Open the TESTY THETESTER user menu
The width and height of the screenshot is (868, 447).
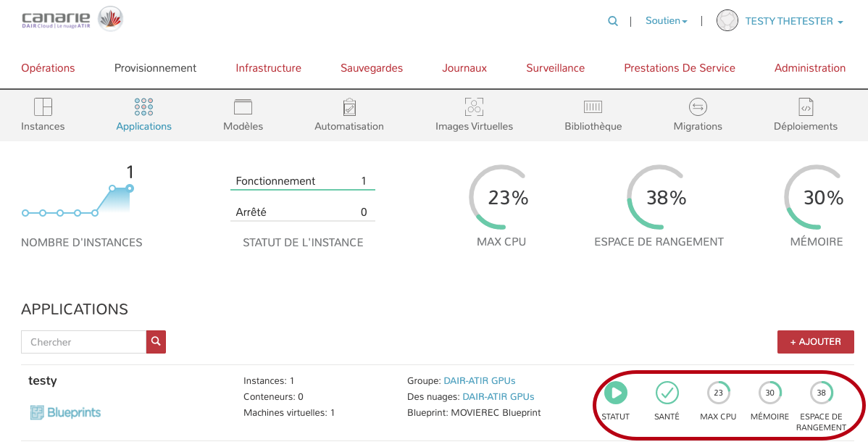coord(793,21)
